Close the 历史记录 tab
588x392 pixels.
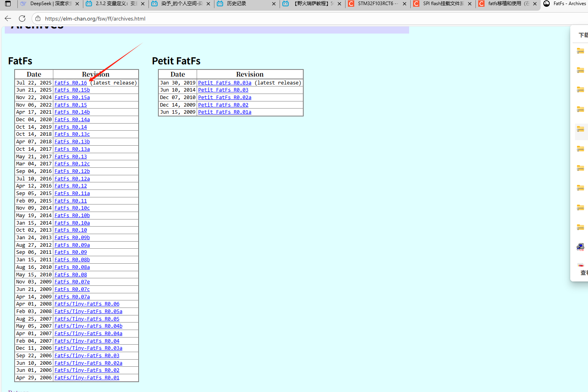pos(274,4)
